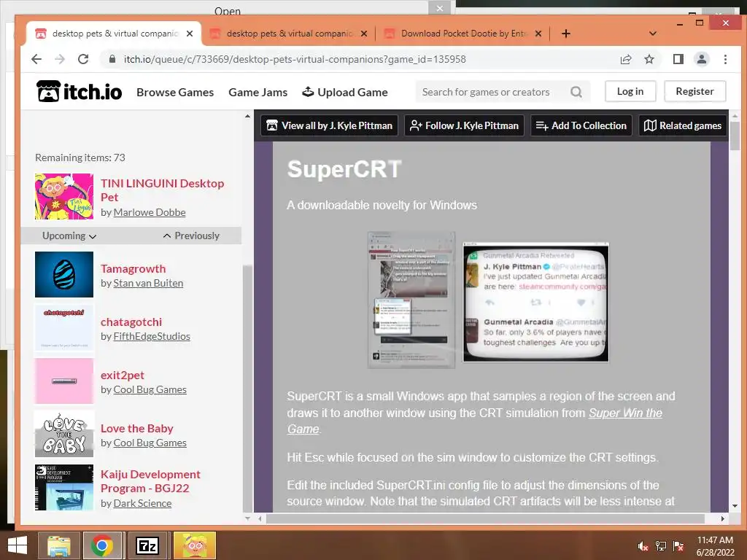Click the search magnifier icon

576,92
